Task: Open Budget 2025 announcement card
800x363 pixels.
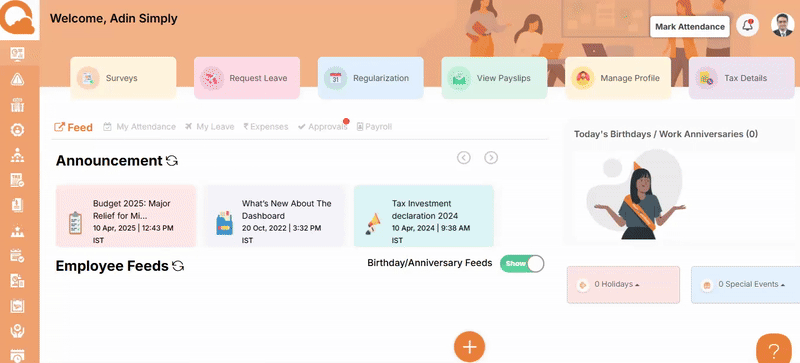Action: 126,216
